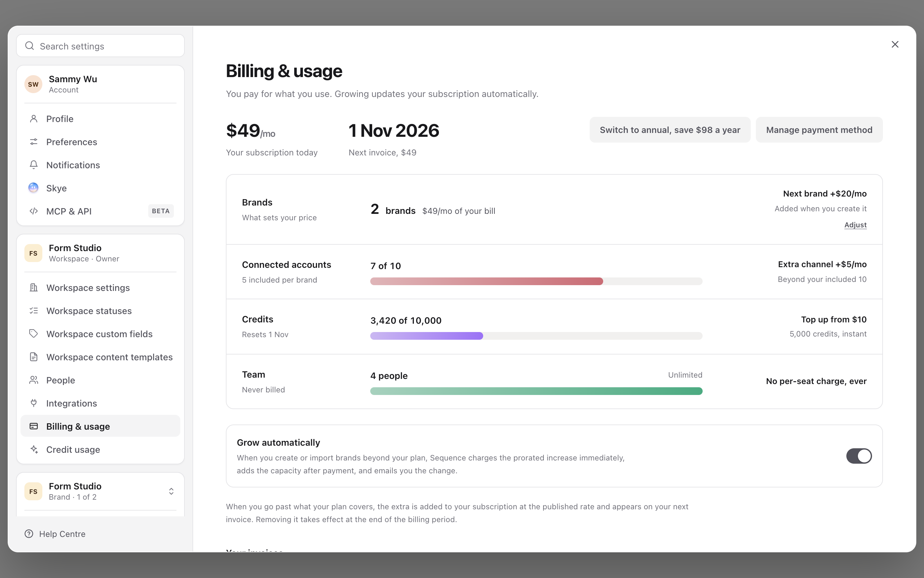The height and width of the screenshot is (578, 924).
Task: Click the "1 Nov 2026" next invoice date
Action: pos(394,130)
